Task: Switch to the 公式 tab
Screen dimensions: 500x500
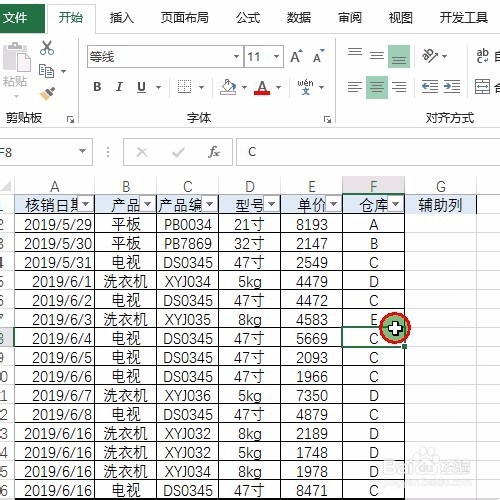Action: [x=248, y=18]
